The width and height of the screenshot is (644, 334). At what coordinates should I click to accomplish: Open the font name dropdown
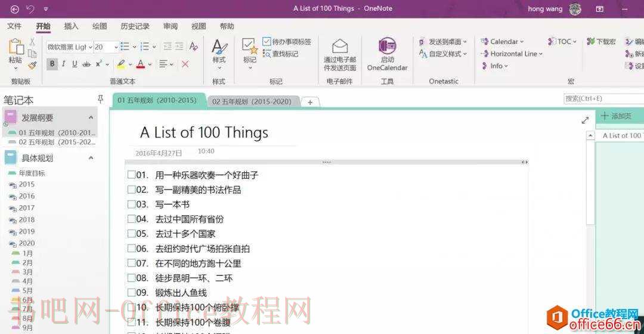coord(91,47)
